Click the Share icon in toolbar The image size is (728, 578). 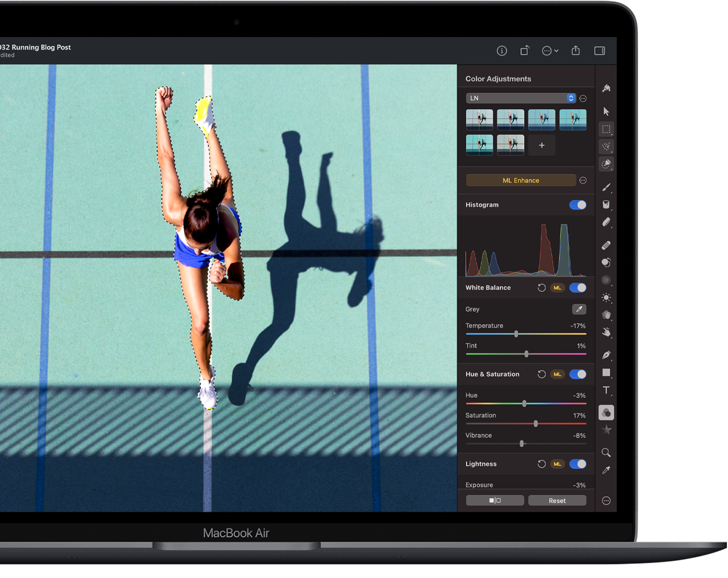[576, 51]
